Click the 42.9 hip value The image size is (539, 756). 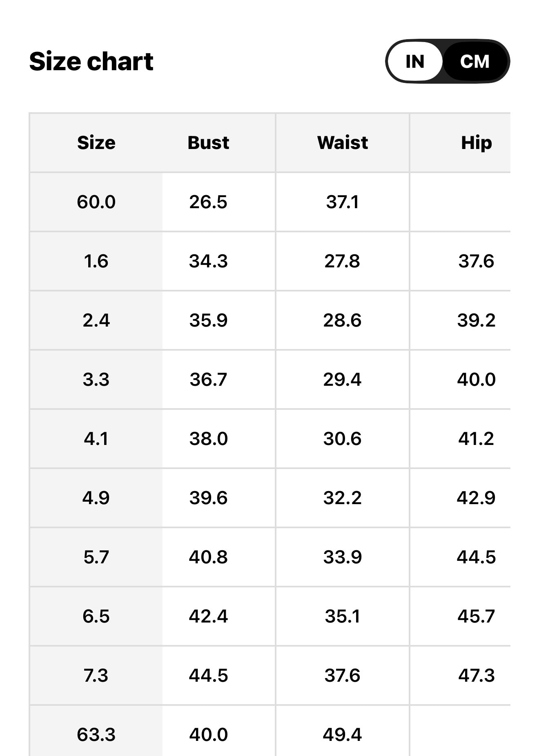coord(476,498)
